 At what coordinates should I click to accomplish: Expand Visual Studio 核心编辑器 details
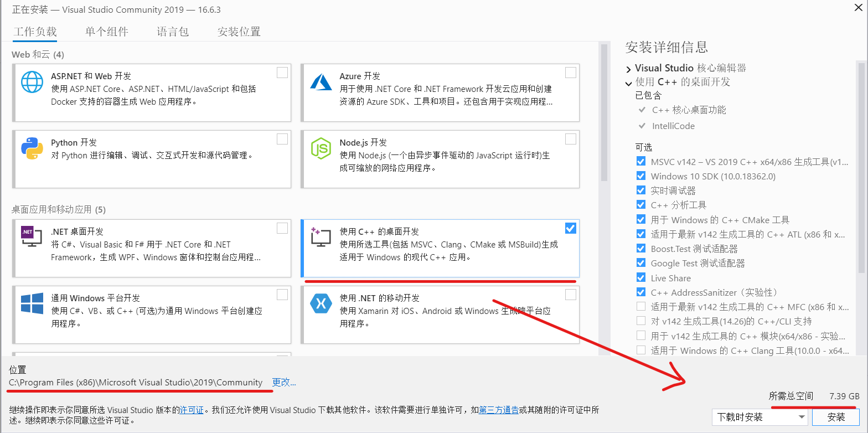628,69
